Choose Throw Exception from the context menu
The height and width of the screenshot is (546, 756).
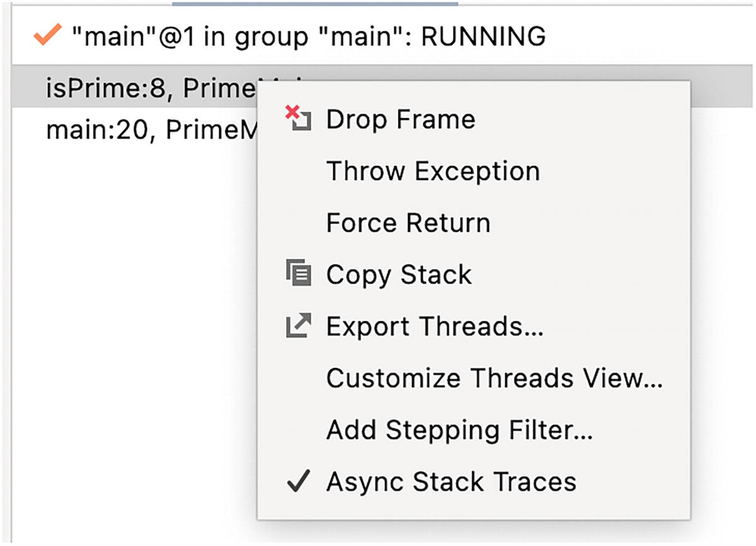pos(433,171)
